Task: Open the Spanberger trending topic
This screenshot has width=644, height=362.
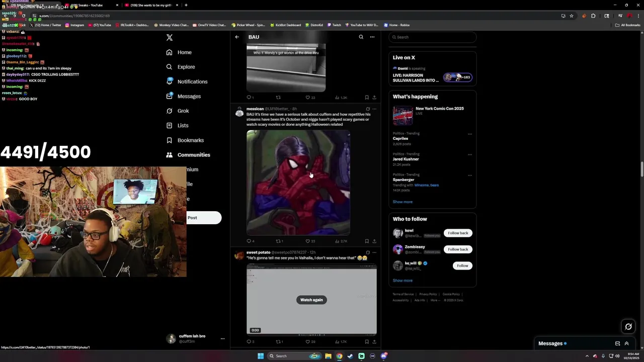Action: pyautogui.click(x=404, y=179)
